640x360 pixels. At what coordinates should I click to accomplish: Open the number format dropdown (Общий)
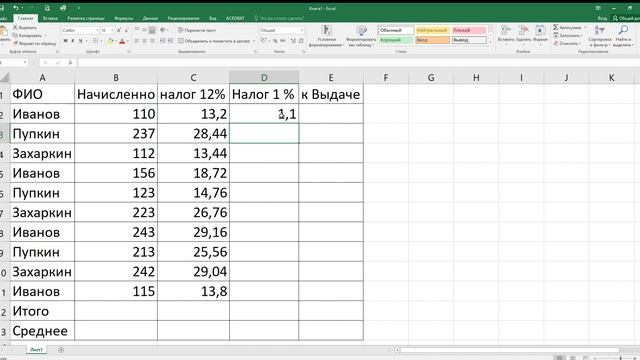302,30
